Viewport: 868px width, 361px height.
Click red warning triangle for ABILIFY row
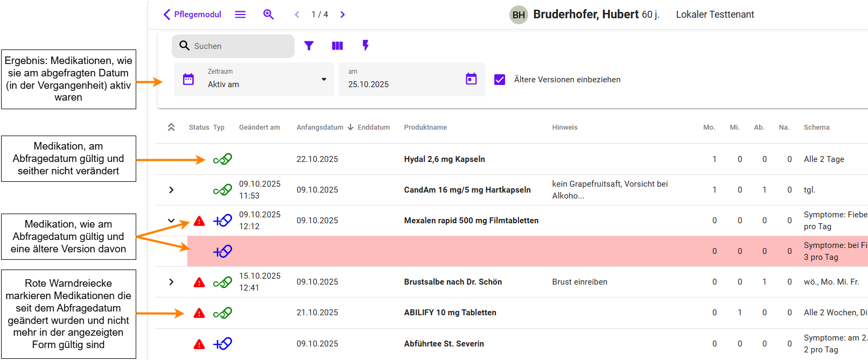[199, 313]
